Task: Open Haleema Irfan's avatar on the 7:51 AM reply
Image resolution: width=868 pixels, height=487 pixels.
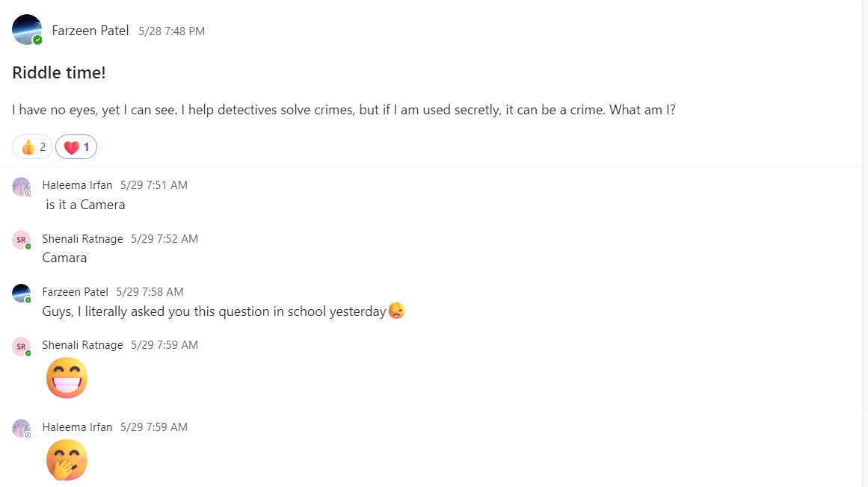Action: (x=21, y=186)
